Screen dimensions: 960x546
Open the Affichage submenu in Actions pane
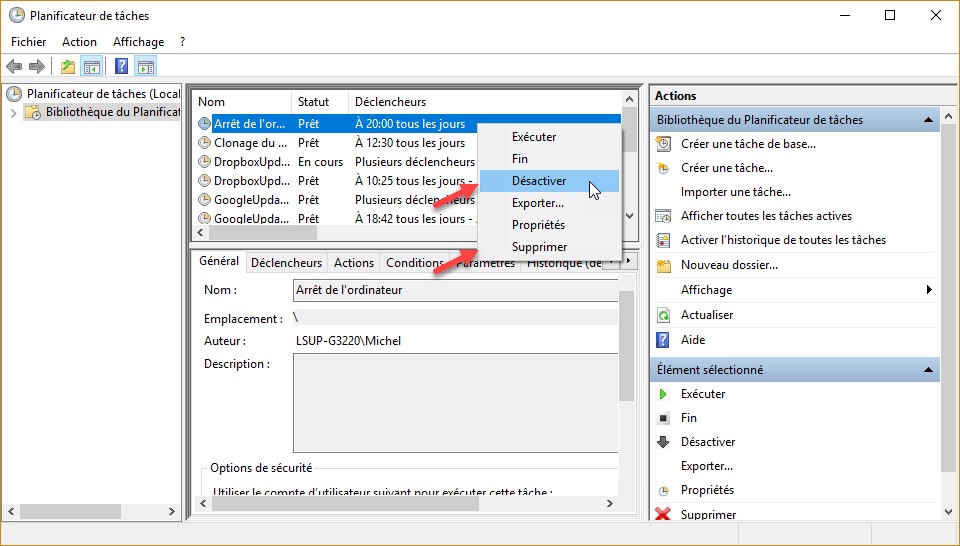click(x=928, y=290)
